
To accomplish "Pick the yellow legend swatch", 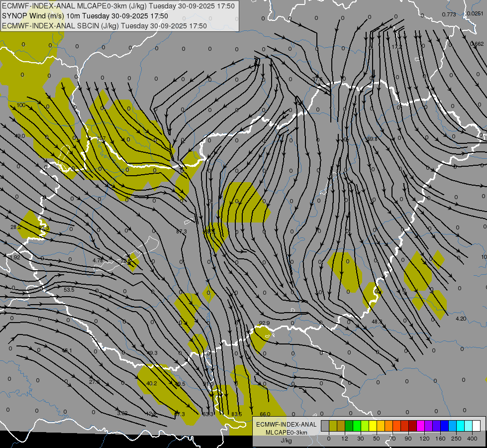I will pos(373,426).
